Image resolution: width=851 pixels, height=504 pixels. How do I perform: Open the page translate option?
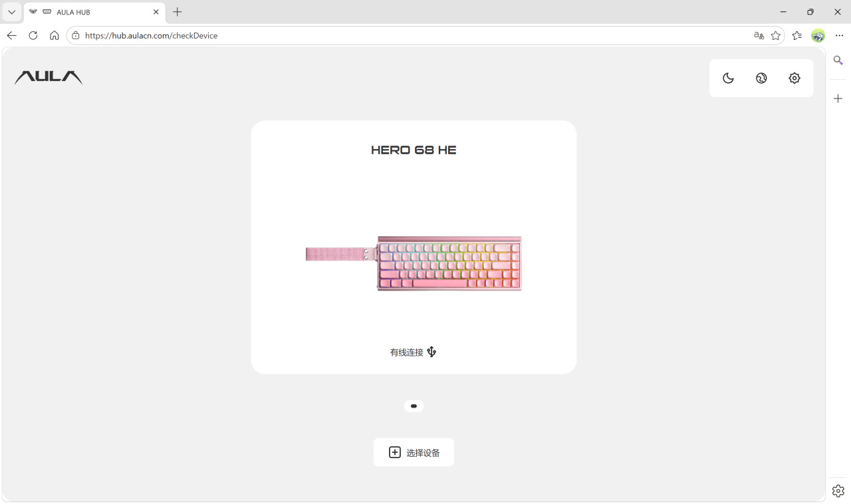(759, 35)
